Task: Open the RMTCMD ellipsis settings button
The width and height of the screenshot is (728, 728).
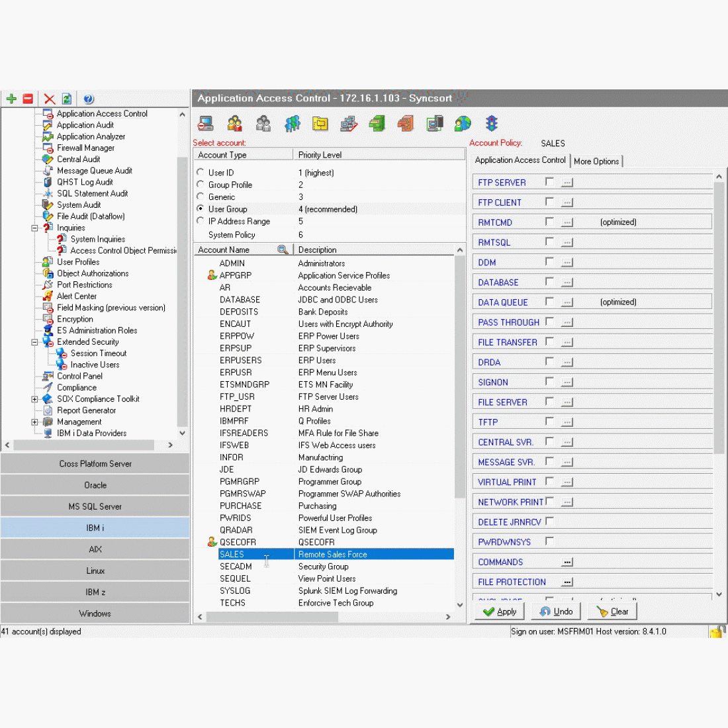Action: click(567, 222)
